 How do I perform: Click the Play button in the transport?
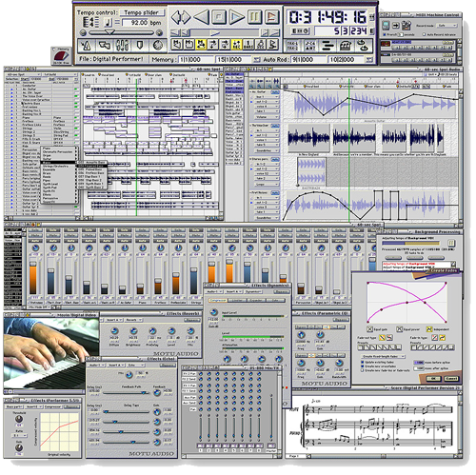pos(236,17)
